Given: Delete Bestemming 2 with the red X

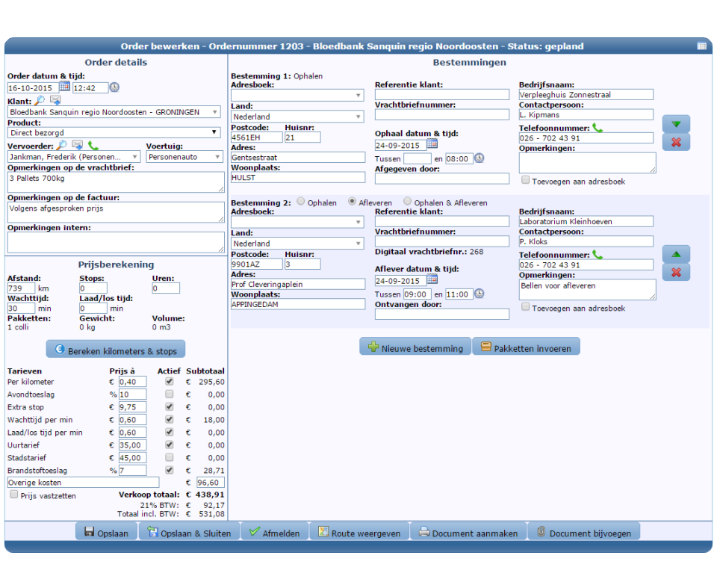Looking at the screenshot, I should click(676, 273).
